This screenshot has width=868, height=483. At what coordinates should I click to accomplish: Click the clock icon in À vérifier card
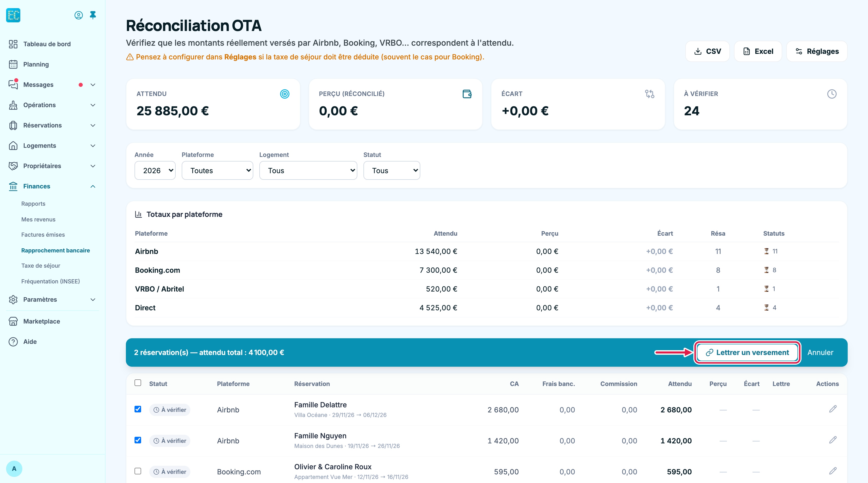pyautogui.click(x=832, y=94)
